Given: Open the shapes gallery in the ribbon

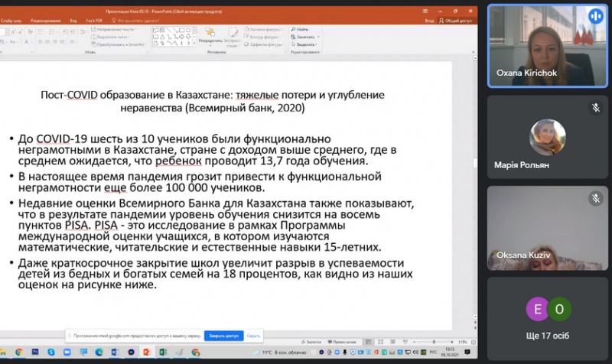Looking at the screenshot, I should [x=174, y=37].
